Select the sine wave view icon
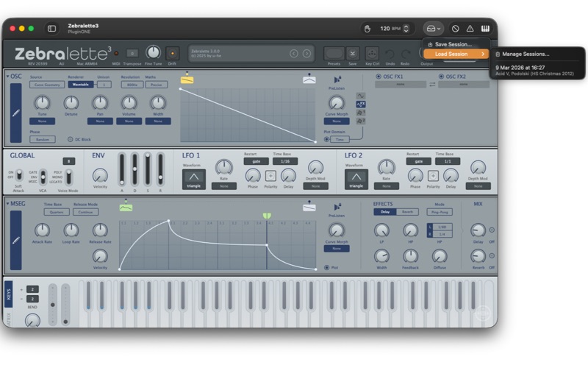 click(360, 96)
